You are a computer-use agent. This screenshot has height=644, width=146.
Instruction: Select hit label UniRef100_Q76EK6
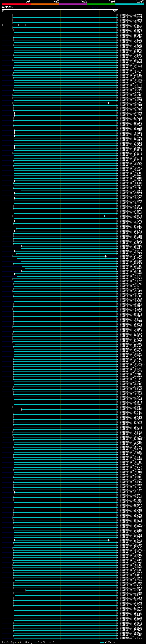(x=131, y=590)
